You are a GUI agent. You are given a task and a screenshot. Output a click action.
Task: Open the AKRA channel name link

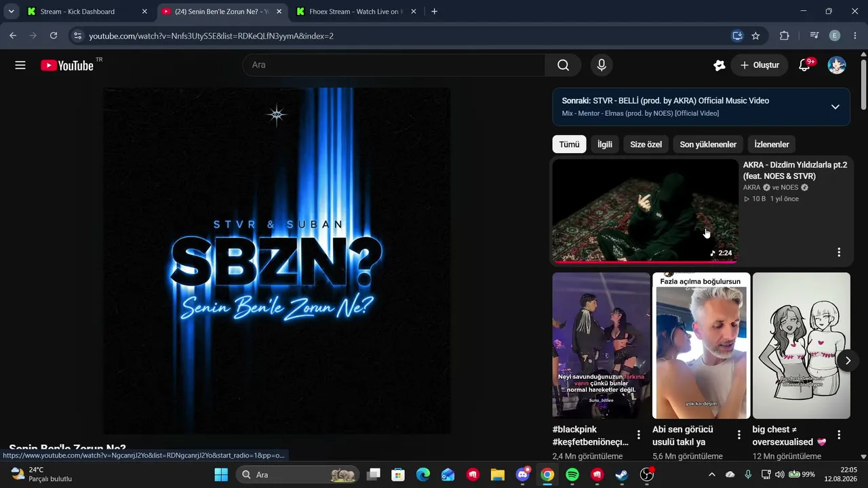coord(751,187)
